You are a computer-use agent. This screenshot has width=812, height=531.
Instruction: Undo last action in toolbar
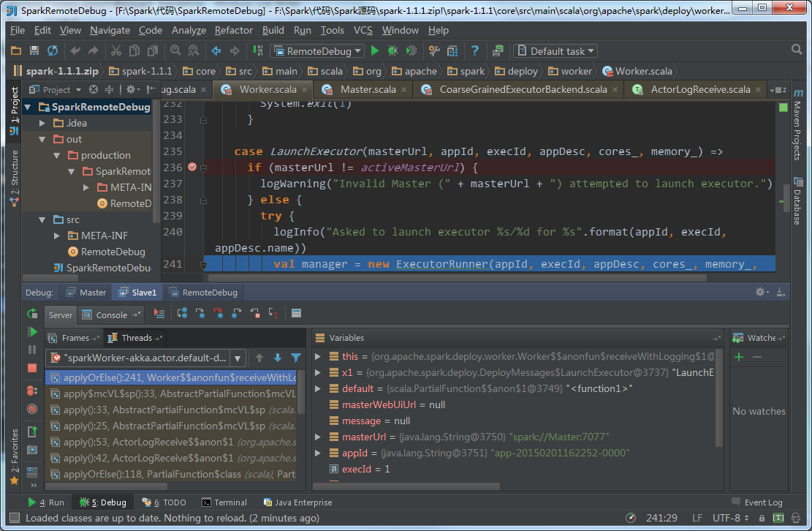tap(75, 50)
